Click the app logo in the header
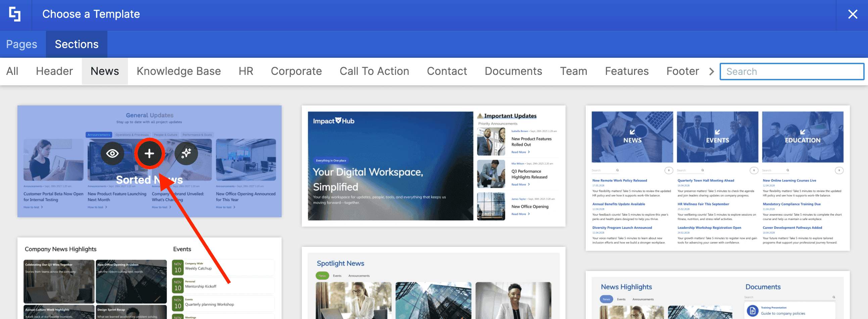 click(15, 14)
